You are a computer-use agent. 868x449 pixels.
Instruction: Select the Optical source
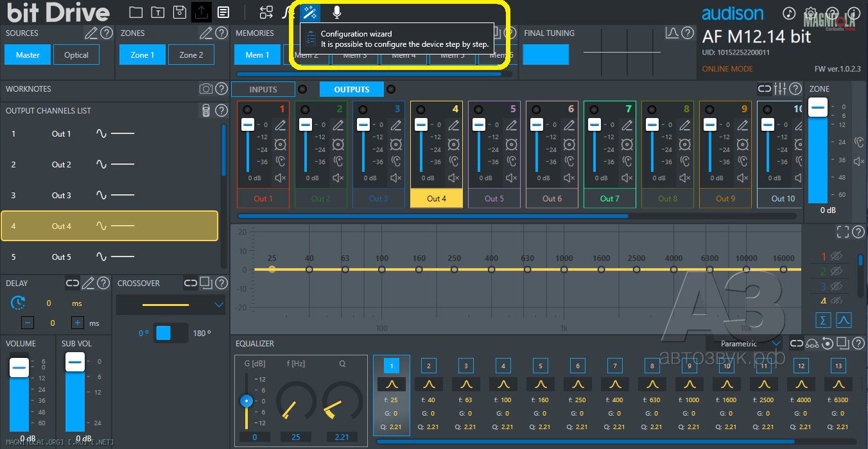[x=76, y=55]
